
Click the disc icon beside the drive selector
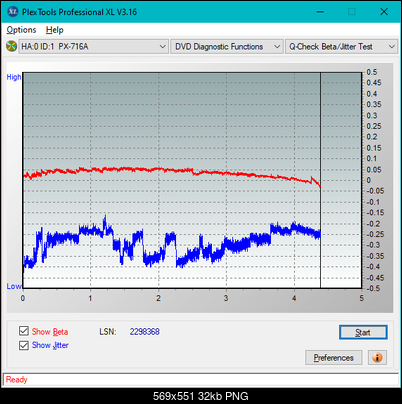[x=12, y=46]
